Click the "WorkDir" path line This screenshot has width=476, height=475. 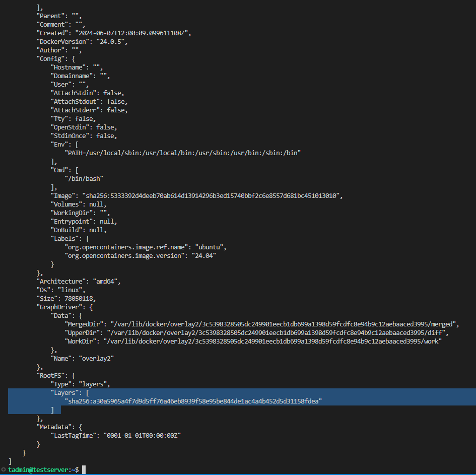(x=253, y=341)
